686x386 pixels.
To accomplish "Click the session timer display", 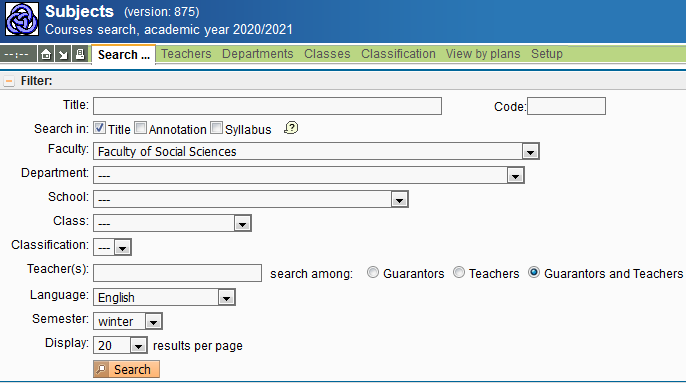I will (x=17, y=55).
